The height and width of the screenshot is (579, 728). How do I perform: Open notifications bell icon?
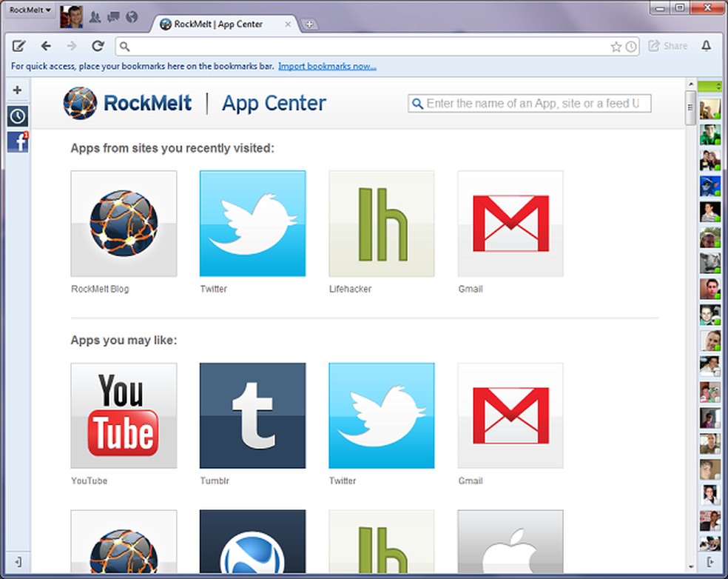[x=707, y=46]
